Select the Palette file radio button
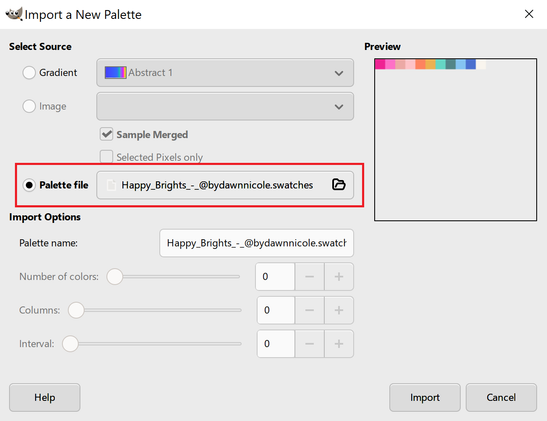The width and height of the screenshot is (547, 421). (29, 185)
